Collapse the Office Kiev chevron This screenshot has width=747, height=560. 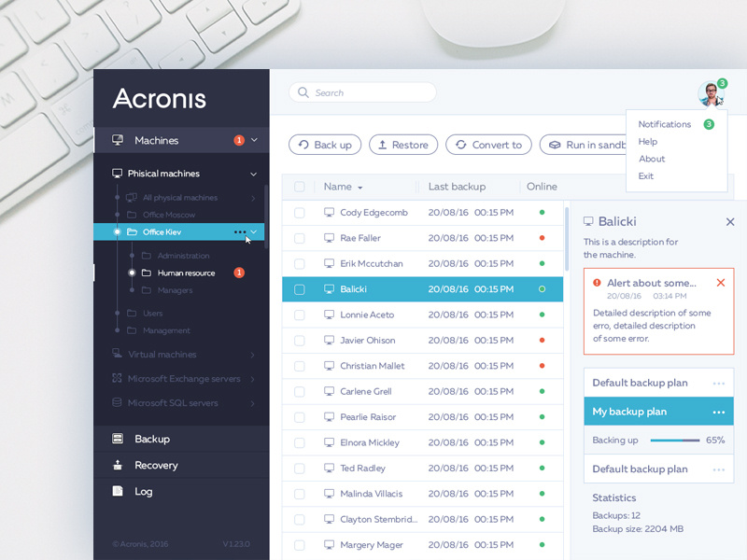pyautogui.click(x=253, y=231)
